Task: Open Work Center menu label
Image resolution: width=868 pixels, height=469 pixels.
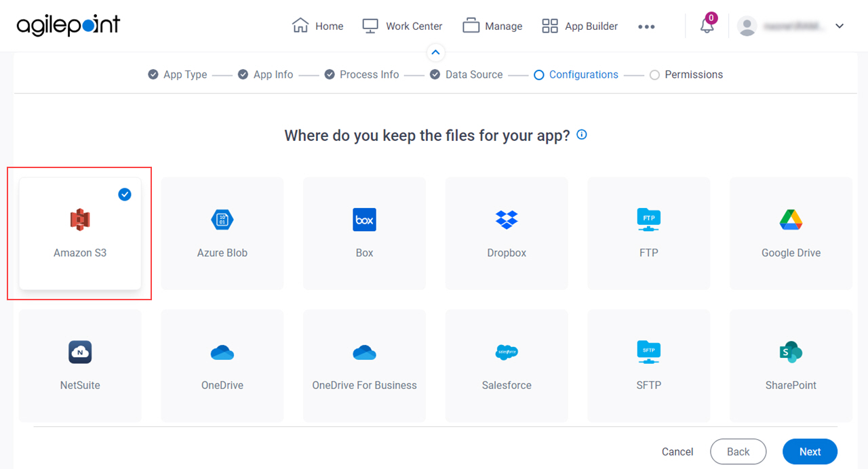Action: click(414, 26)
